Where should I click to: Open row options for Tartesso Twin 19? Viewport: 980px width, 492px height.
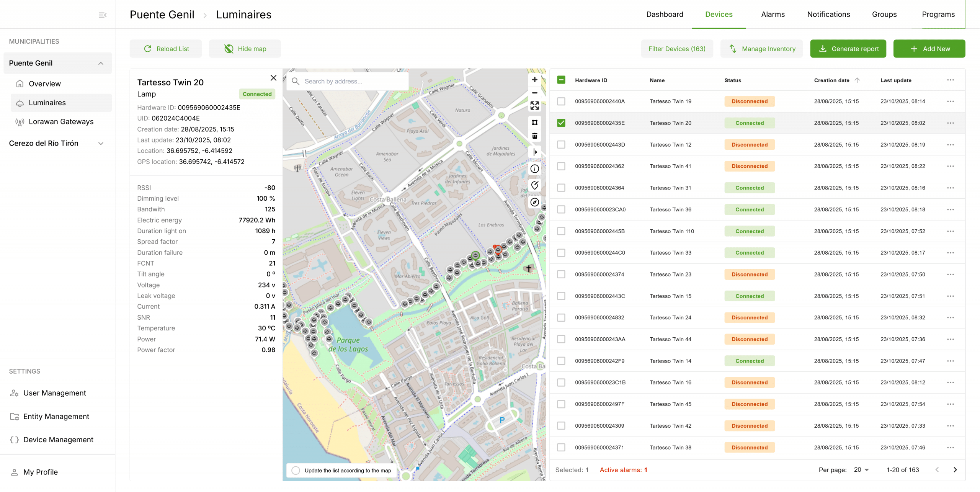[950, 101]
